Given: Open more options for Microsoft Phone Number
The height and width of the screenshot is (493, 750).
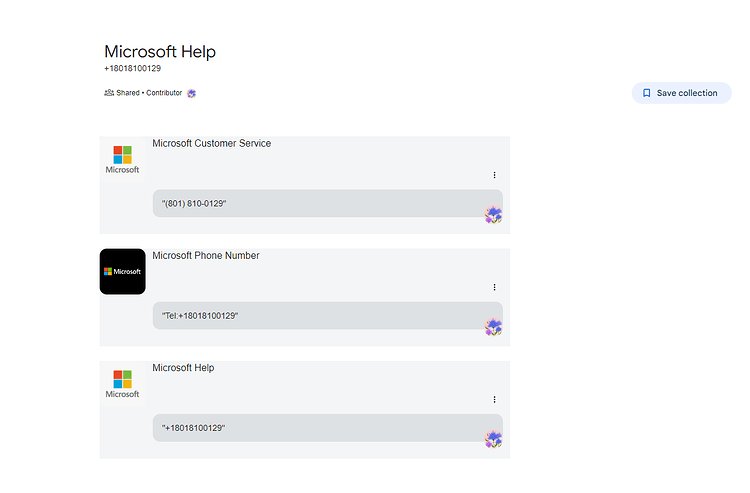Looking at the screenshot, I should click(x=494, y=287).
